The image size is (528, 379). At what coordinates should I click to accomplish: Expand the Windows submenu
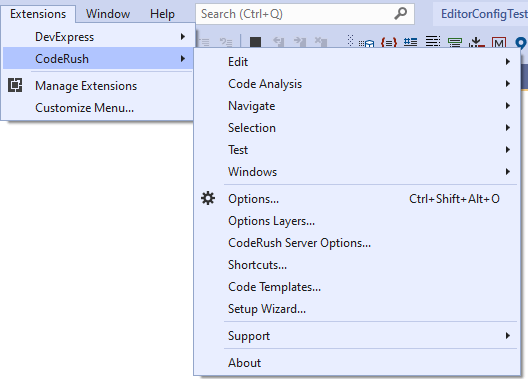click(357, 172)
